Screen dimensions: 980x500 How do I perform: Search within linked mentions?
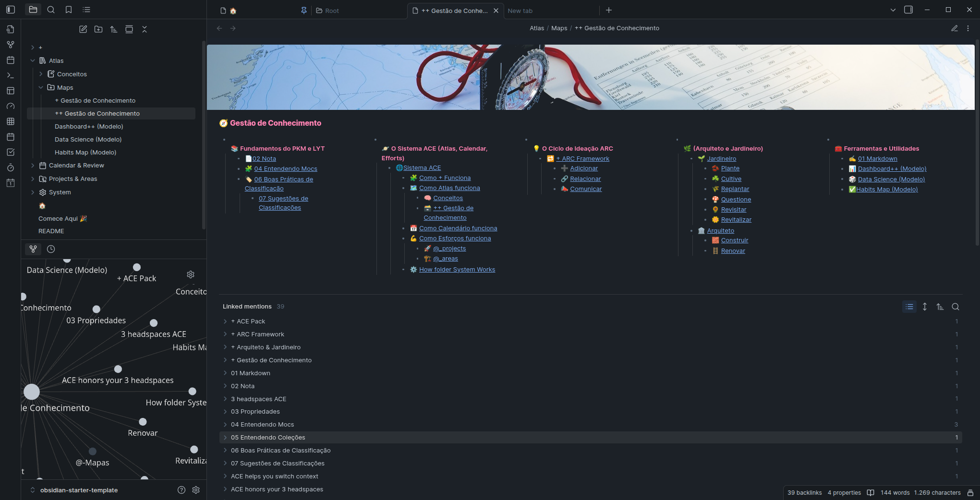(x=955, y=307)
